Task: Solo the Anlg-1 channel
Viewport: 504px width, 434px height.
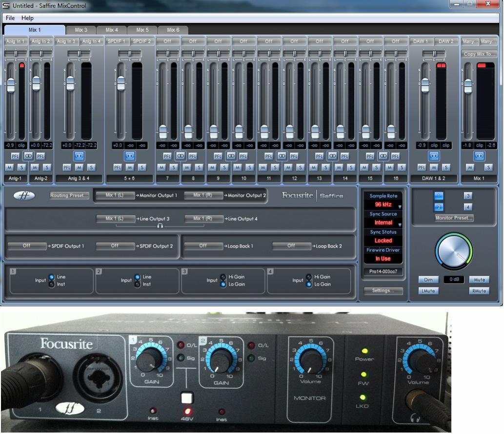Action: click(x=21, y=167)
